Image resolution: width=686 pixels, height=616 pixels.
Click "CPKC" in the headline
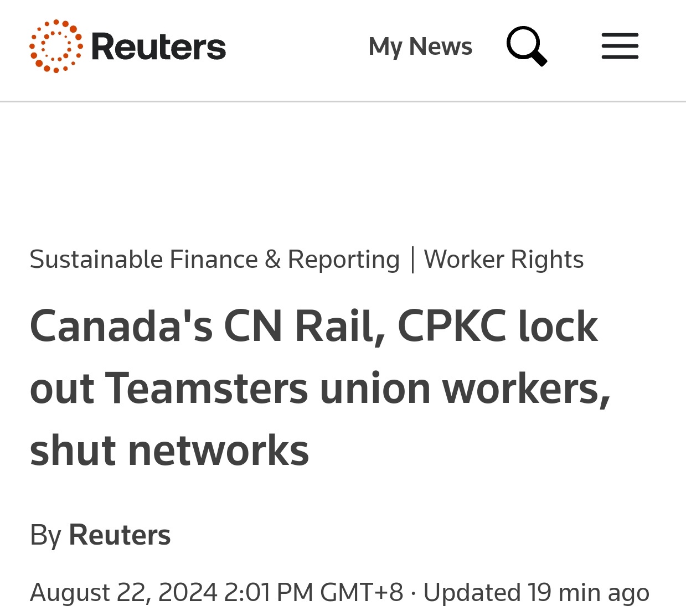(451, 327)
